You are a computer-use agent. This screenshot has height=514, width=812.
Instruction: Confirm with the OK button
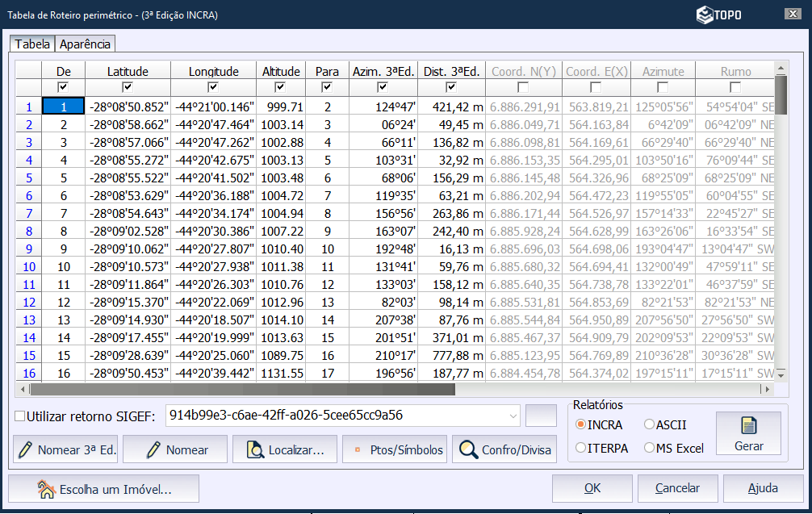point(592,488)
